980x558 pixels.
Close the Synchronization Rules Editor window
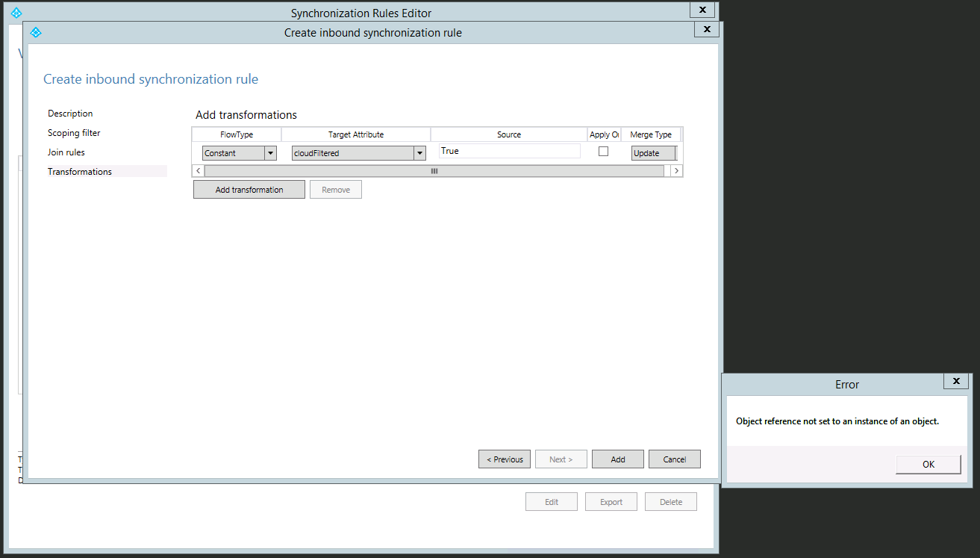click(702, 10)
